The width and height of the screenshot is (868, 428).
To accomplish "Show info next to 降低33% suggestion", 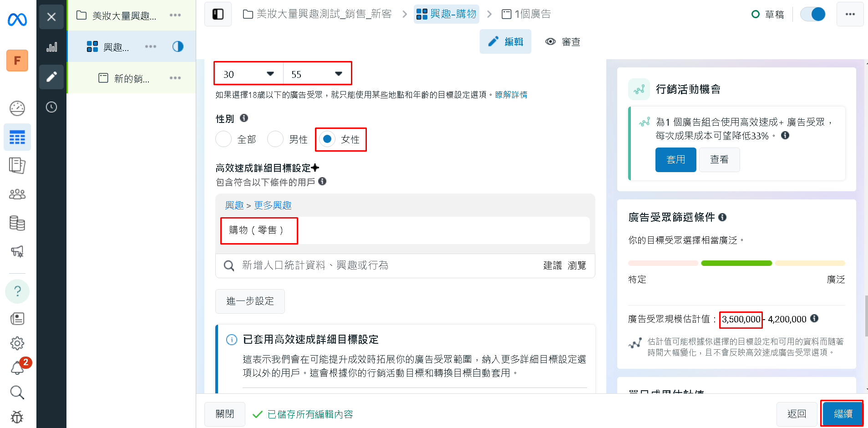I will point(785,135).
